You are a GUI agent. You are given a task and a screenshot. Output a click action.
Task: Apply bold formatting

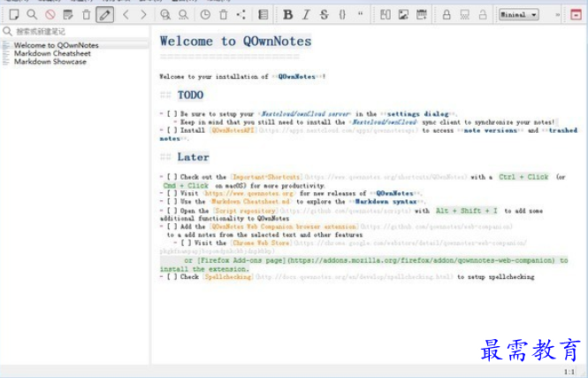(288, 15)
